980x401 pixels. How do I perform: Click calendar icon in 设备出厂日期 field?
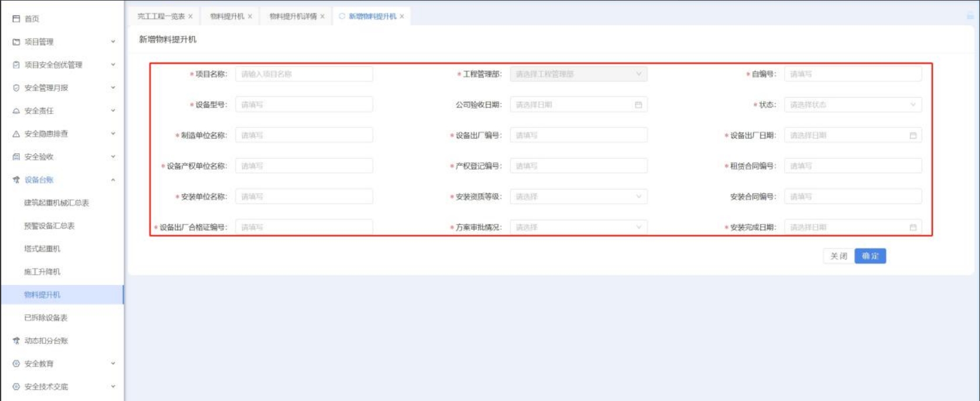913,136
